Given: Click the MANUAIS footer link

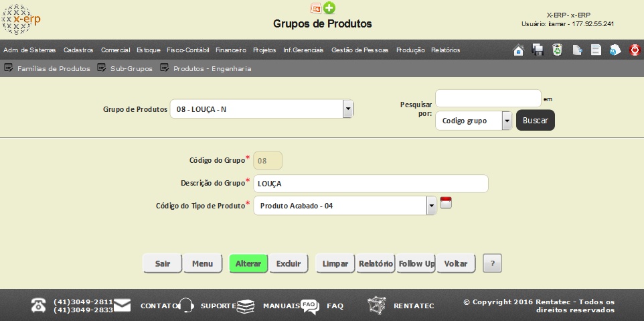Looking at the screenshot, I should point(281,306).
